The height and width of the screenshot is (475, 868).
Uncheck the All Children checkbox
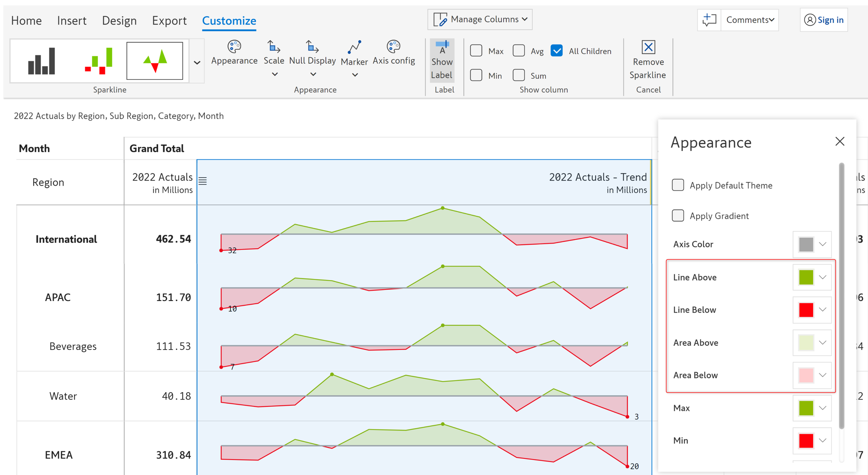[556, 51]
